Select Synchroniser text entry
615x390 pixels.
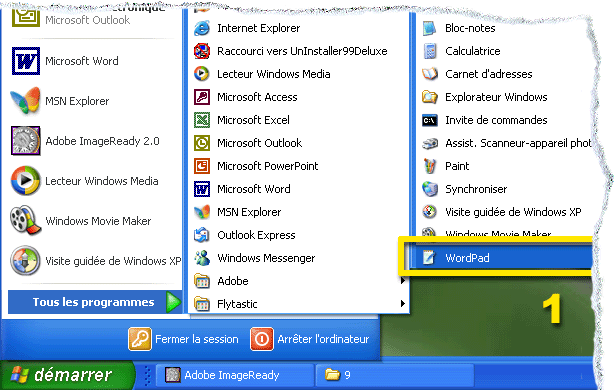tap(476, 189)
